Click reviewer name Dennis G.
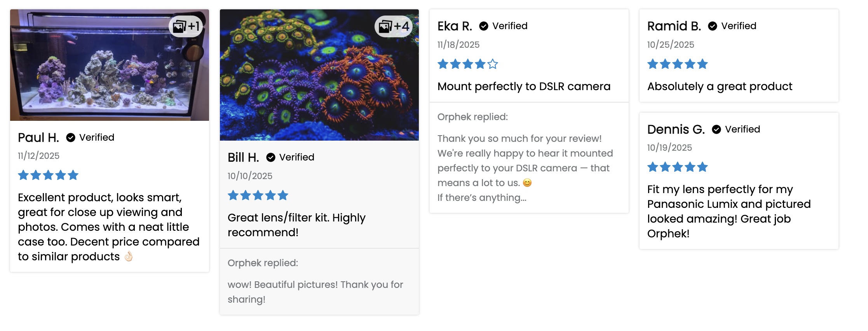868x331 pixels. (x=676, y=129)
